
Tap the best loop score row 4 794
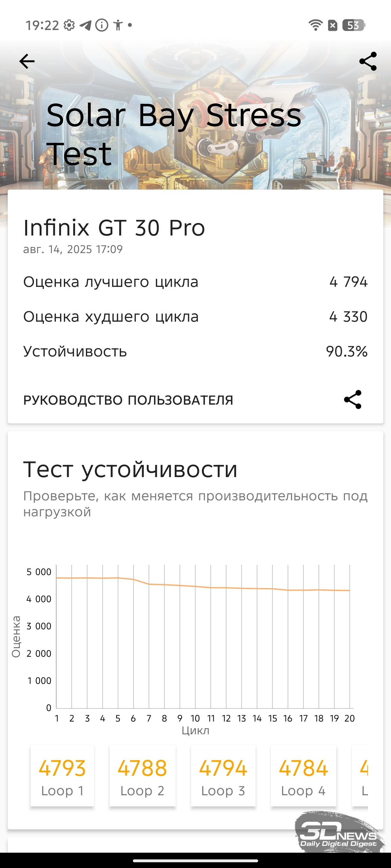195,282
